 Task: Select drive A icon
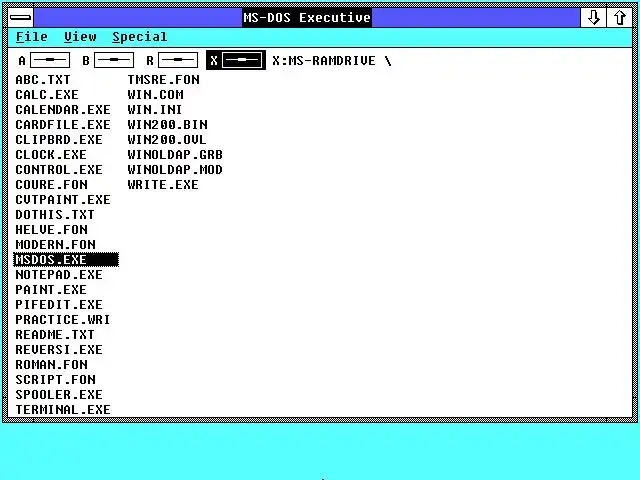(44, 60)
